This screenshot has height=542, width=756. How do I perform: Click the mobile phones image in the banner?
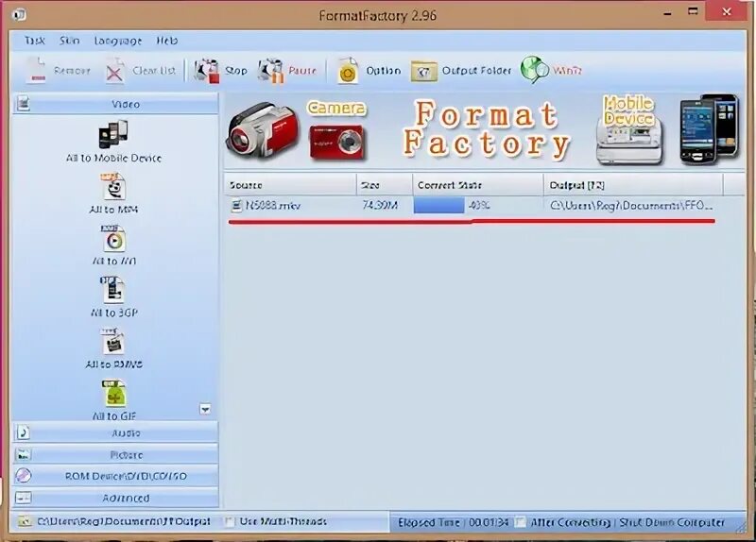click(x=709, y=128)
